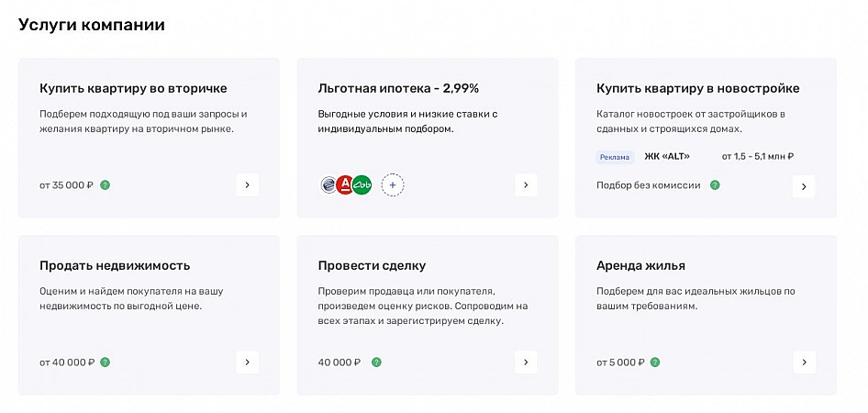
Task: Click green question icon next to '40 000 ₽'
Action: tap(376, 363)
